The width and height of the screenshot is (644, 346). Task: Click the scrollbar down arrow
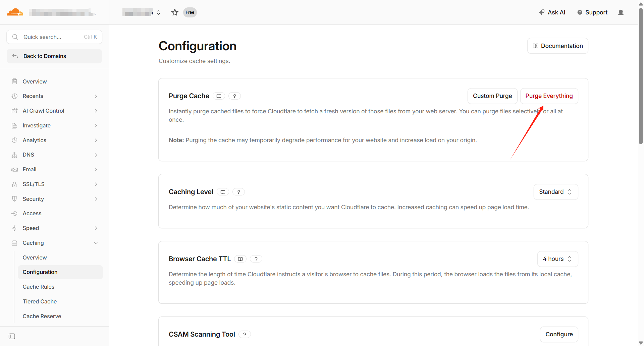click(641, 343)
